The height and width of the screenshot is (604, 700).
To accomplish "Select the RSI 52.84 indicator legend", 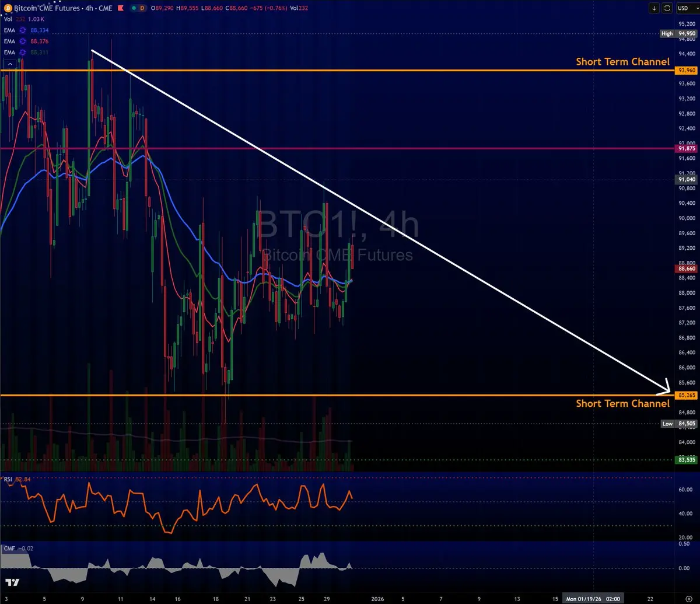I will [x=17, y=479].
